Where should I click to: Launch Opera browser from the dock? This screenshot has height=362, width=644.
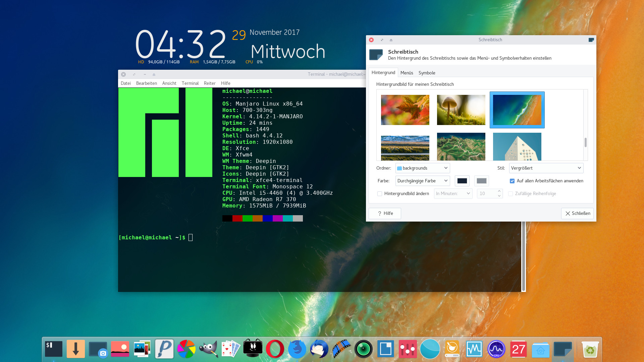pos(275,349)
